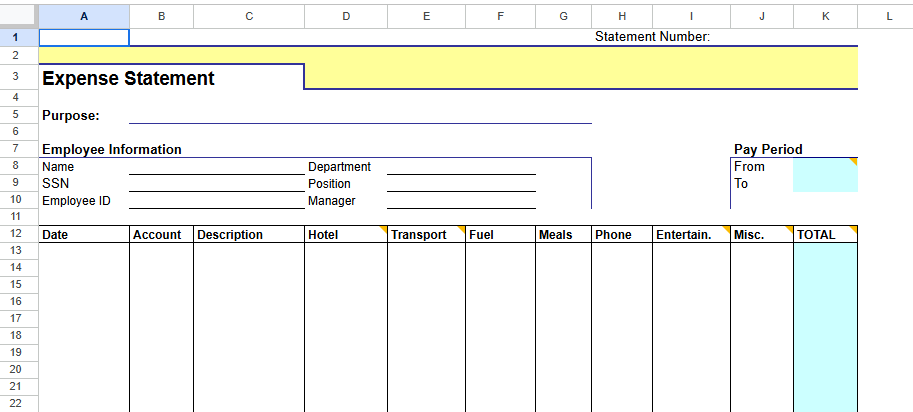This screenshot has width=913, height=412.
Task: Click the TOTAL column header cell
Action: pos(825,235)
